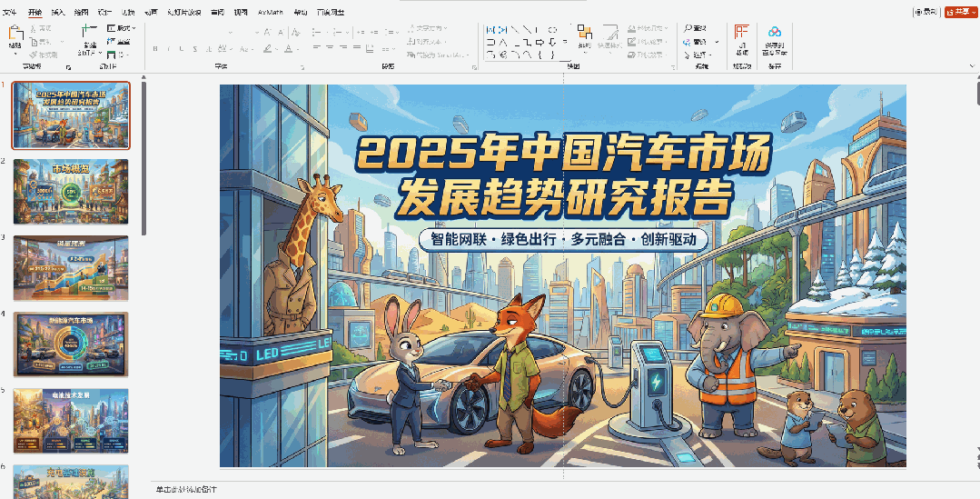Toggle Bold (B) formatting

click(x=155, y=49)
